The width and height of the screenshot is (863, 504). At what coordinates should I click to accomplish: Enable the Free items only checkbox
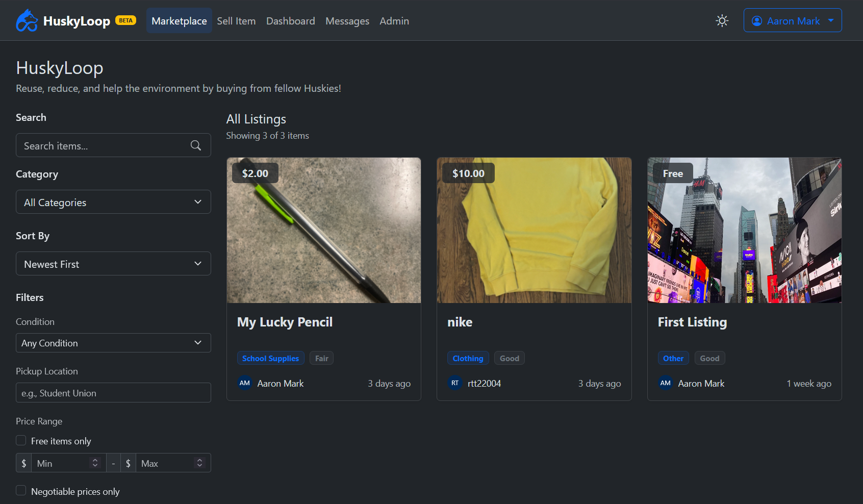coord(21,440)
